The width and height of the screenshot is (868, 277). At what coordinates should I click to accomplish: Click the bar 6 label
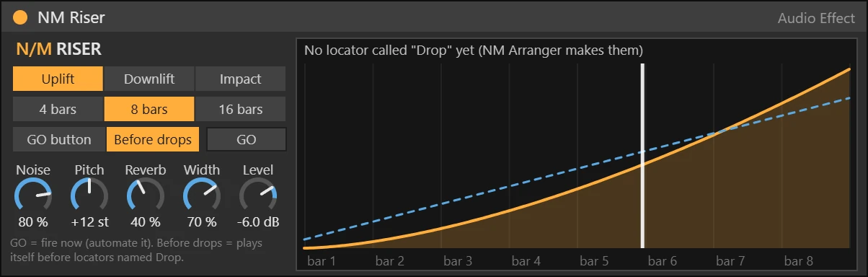coord(663,260)
